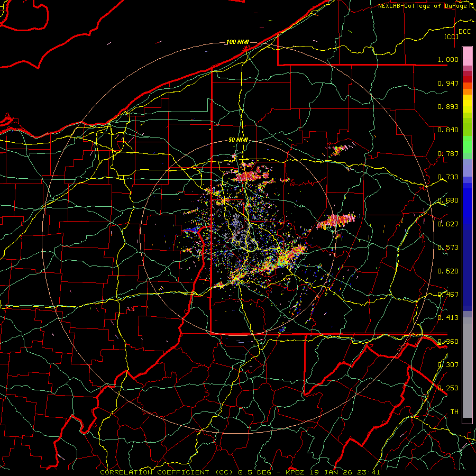Viewport: 476px width, 476px height.
Task: Click the small echo streak northeast near 50 NMI ring
Action: point(340,150)
